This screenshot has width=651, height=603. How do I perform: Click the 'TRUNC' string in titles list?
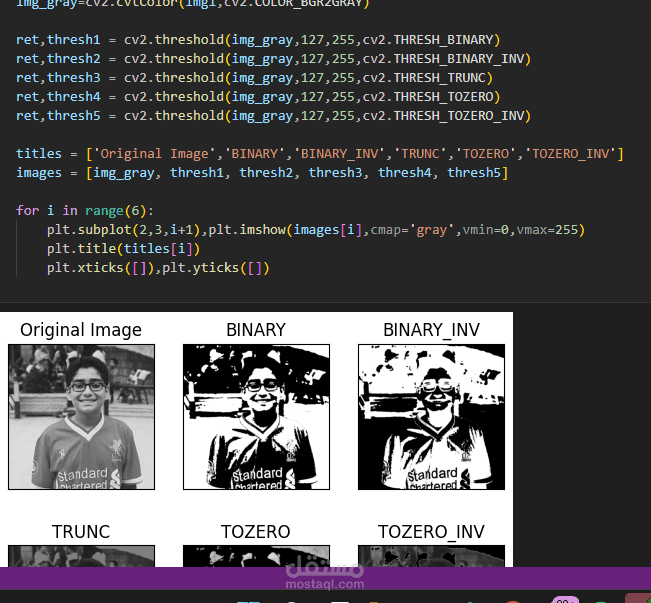point(420,154)
